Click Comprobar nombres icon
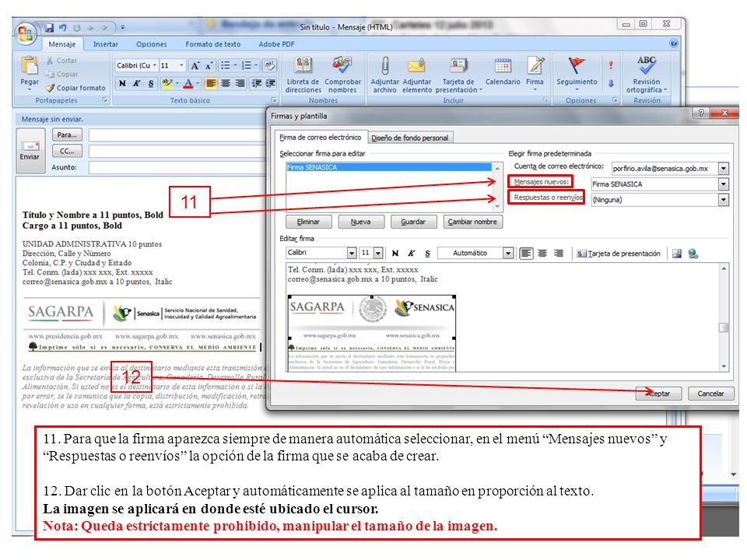This screenshot has width=747, height=560. (342, 75)
